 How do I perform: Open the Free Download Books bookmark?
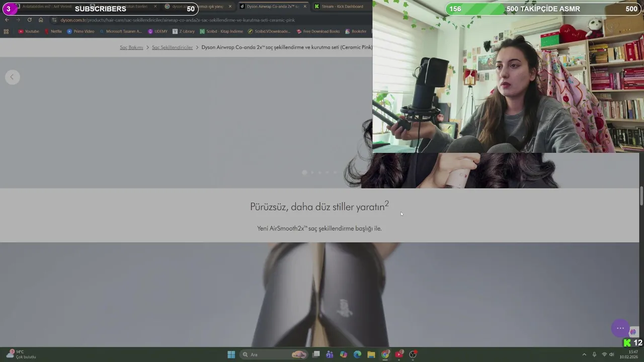[318, 31]
